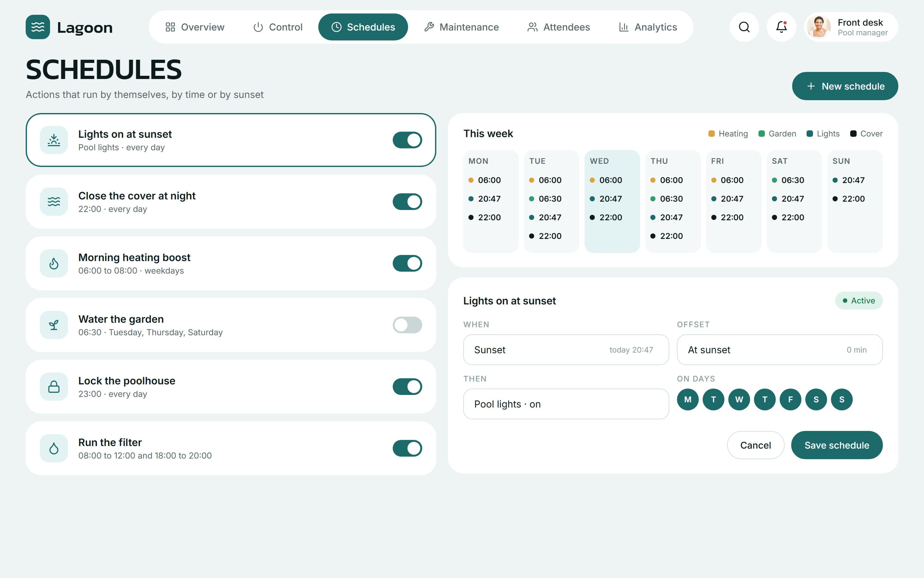Toggle the Run the filter switch
The width and height of the screenshot is (924, 578).
pyautogui.click(x=407, y=448)
